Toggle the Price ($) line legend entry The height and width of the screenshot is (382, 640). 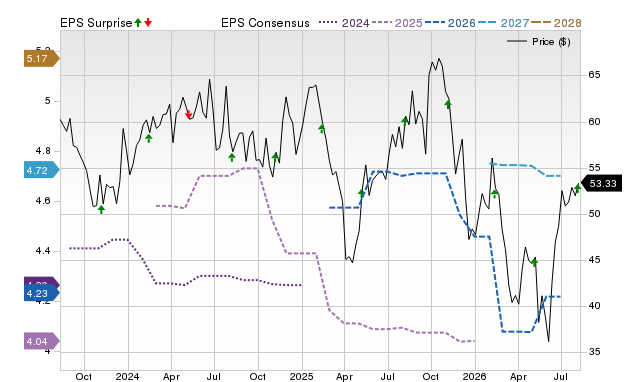pyautogui.click(x=539, y=42)
